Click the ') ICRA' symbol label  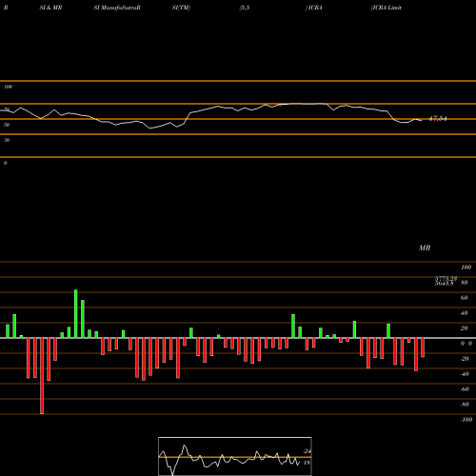point(313,8)
